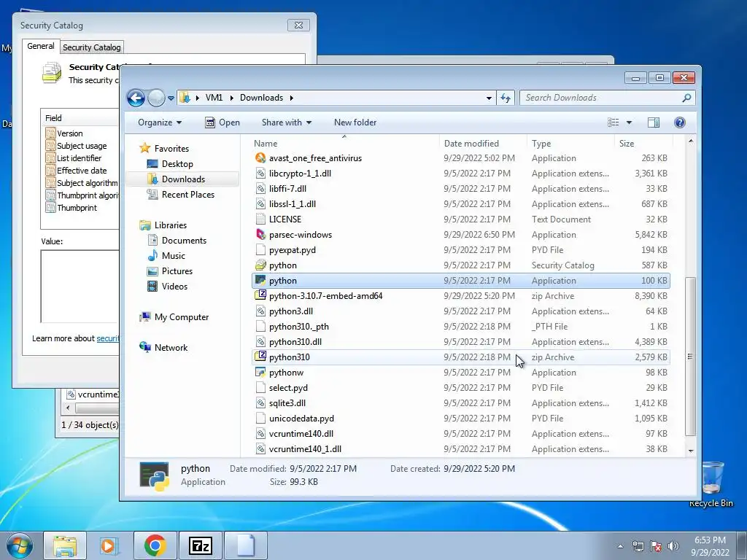The image size is (747, 560).
Task: Click the Forward navigation arrow in Explorer
Action: pyautogui.click(x=156, y=98)
